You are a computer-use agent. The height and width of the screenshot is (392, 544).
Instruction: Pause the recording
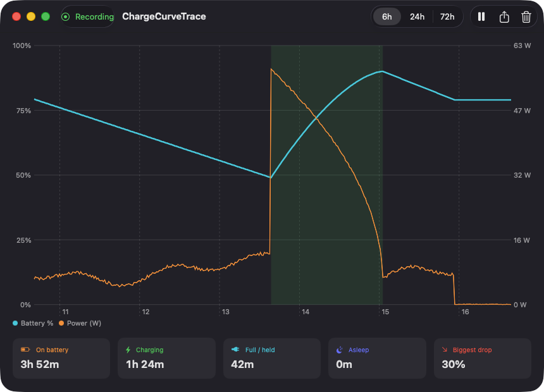pyautogui.click(x=481, y=16)
